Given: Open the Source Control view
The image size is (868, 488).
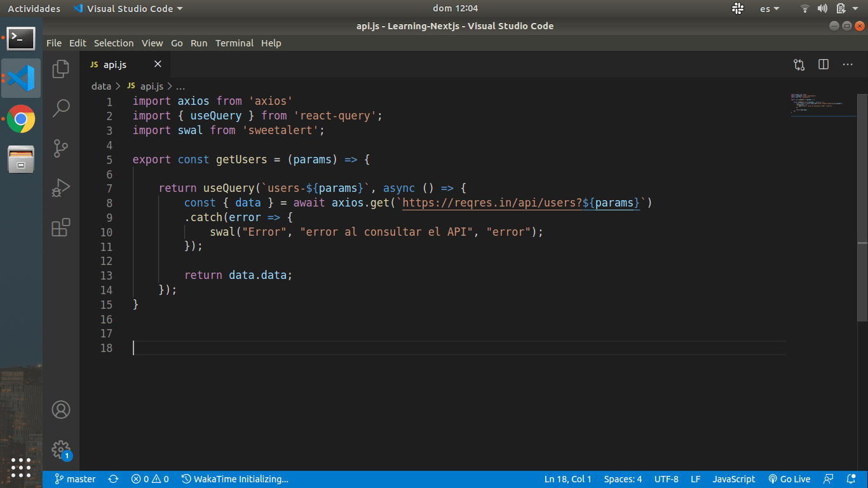Looking at the screenshot, I should [61, 148].
